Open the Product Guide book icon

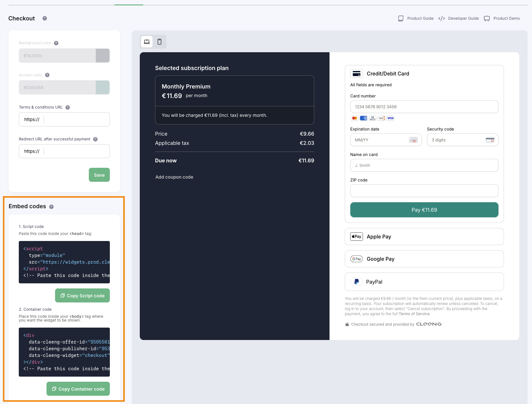click(x=401, y=18)
